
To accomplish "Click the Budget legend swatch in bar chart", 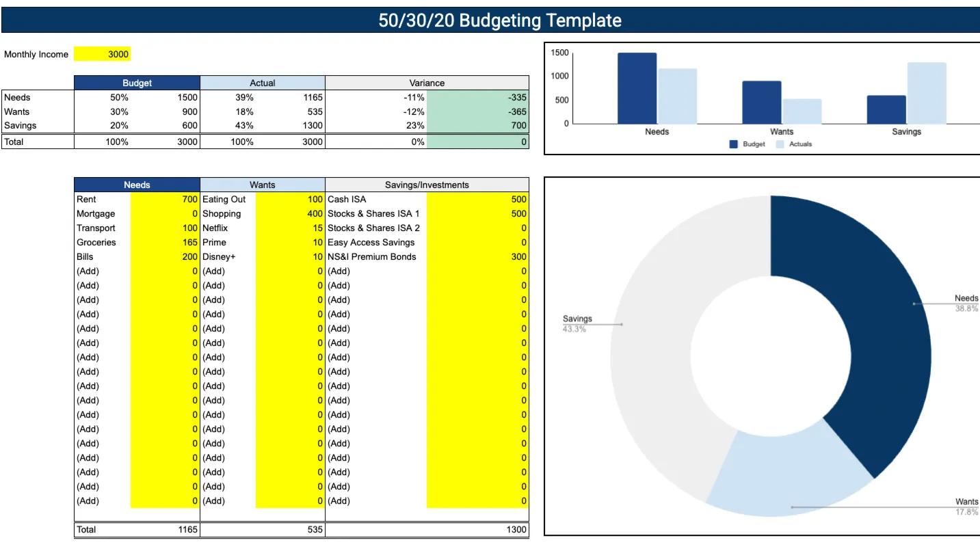I will (734, 144).
